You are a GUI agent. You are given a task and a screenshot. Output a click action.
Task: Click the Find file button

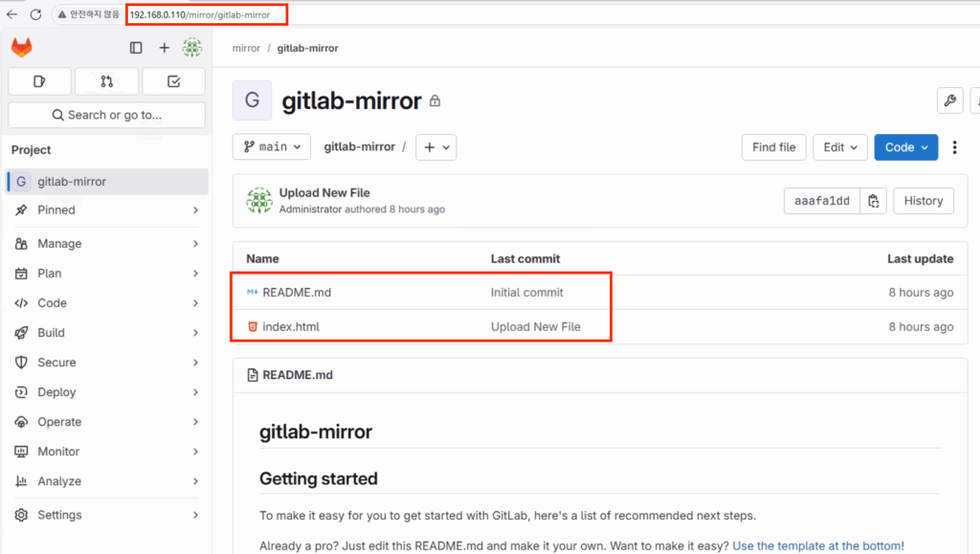coord(773,147)
